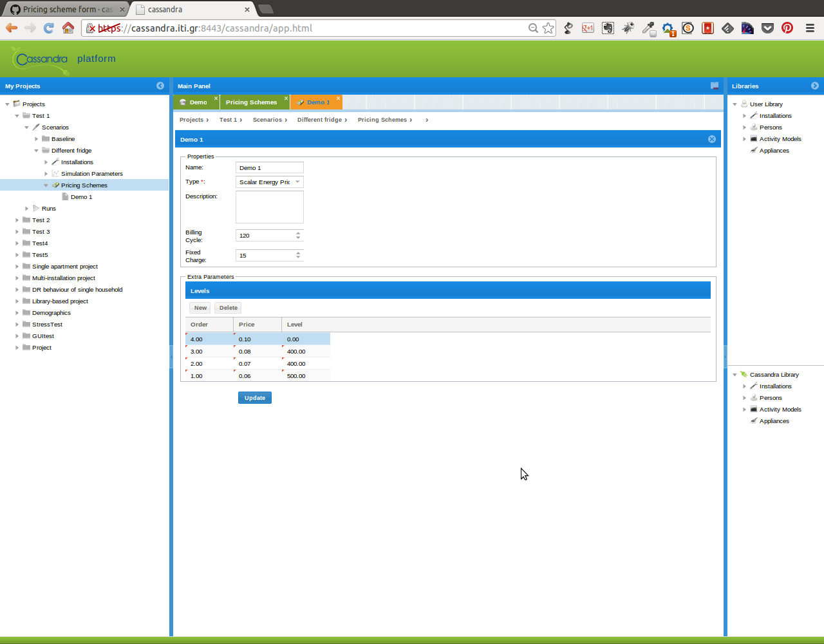The width and height of the screenshot is (824, 644).
Task: Click the Different fridge breadcrumb
Action: [x=319, y=120]
